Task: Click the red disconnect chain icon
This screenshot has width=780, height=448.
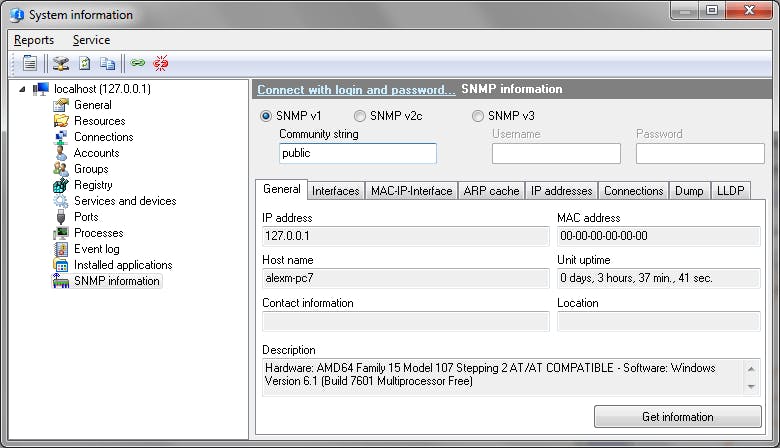Action: (x=161, y=63)
